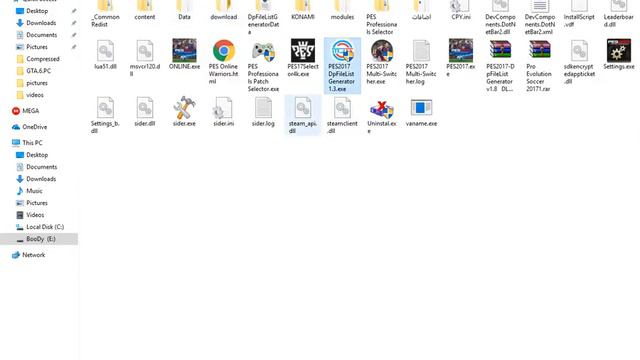Select the PES17Selectonllk.exe icon
This screenshot has height=360, width=640.
point(303,51)
